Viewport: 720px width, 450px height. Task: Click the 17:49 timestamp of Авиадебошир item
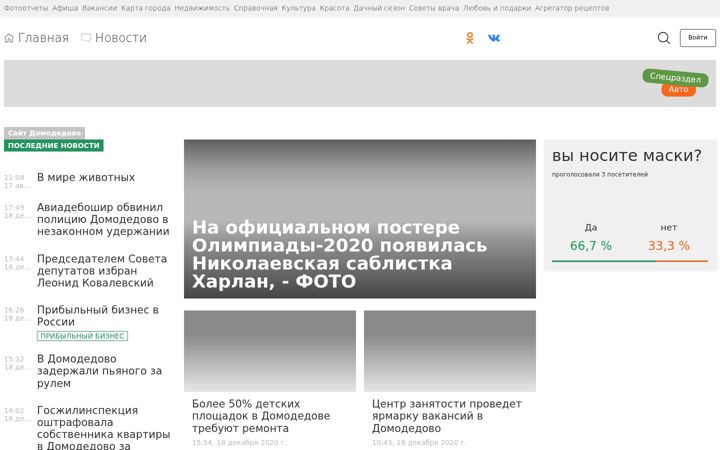point(14,208)
